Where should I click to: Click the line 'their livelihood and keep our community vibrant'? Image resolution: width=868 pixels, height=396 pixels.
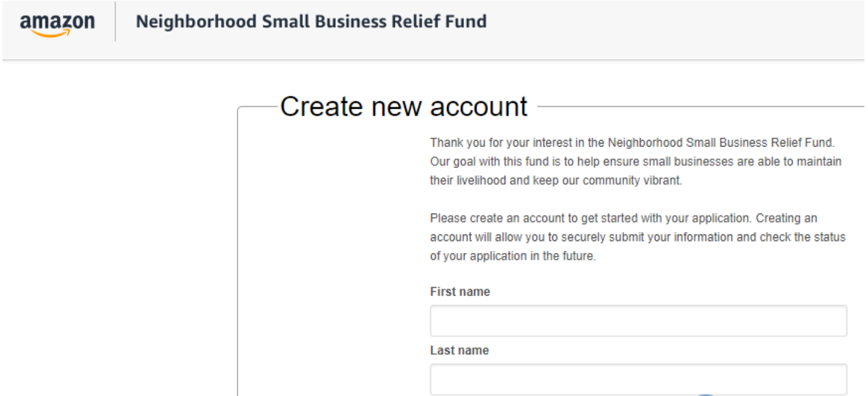pyautogui.click(x=556, y=180)
